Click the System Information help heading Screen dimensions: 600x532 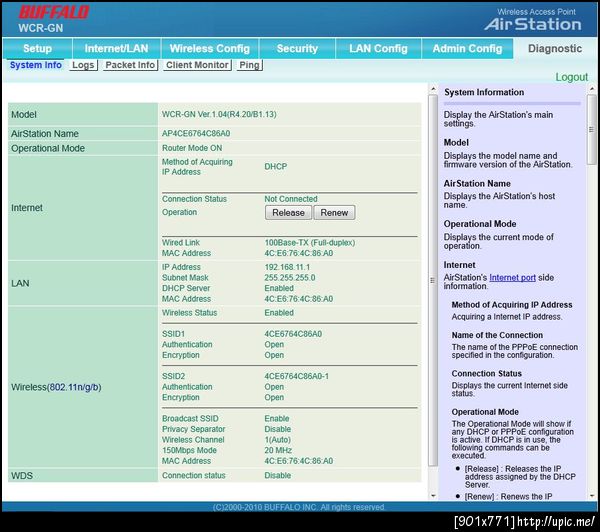(484, 92)
